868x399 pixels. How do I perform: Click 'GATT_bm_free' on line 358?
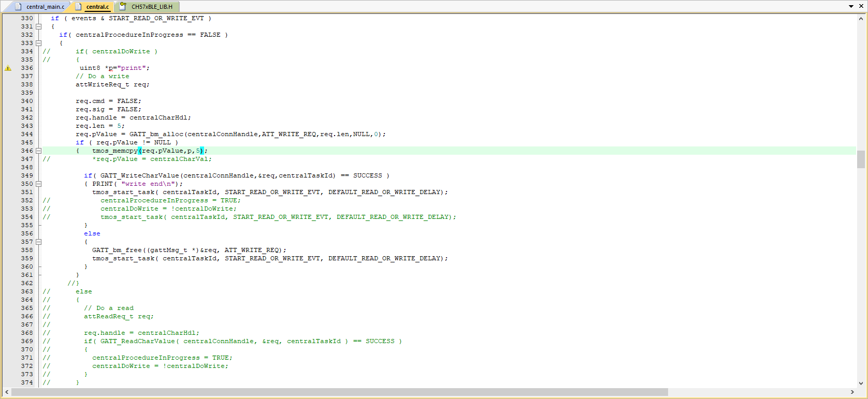coord(117,250)
